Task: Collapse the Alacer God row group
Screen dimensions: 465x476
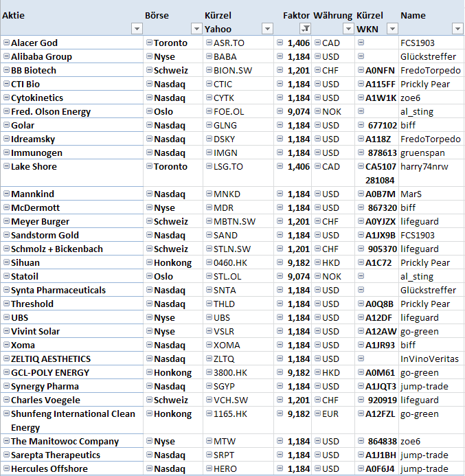Action: 6,43
